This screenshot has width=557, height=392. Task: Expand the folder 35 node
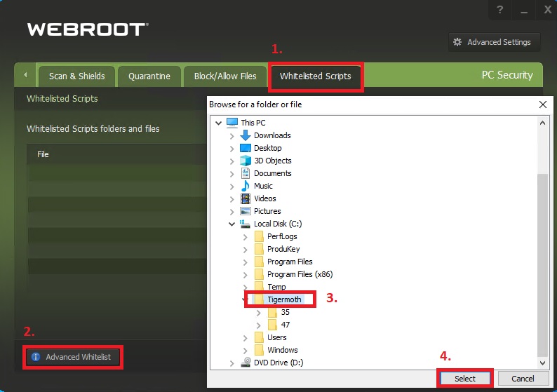(259, 313)
